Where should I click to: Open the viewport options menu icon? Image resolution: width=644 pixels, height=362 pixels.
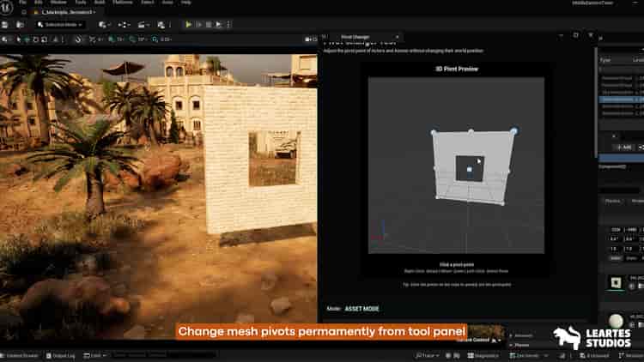pyautogui.click(x=4, y=39)
